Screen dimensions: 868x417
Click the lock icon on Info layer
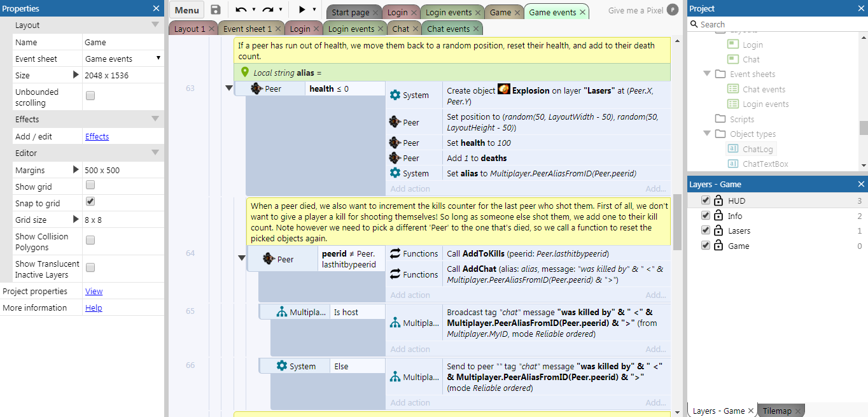[718, 216]
